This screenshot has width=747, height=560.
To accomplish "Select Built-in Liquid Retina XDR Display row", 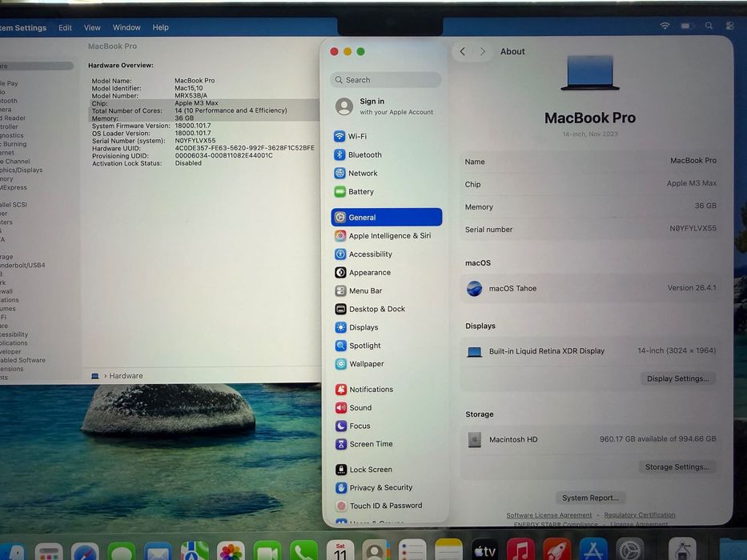I will pyautogui.click(x=590, y=351).
